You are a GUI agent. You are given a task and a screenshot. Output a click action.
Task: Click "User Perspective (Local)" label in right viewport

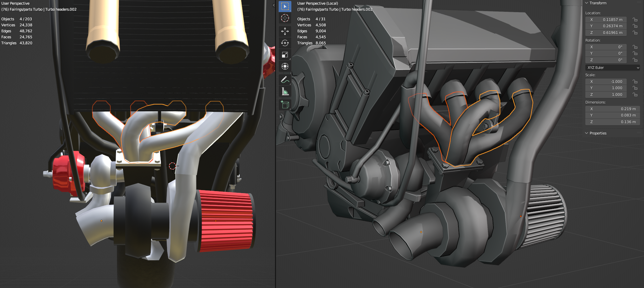[x=317, y=3]
